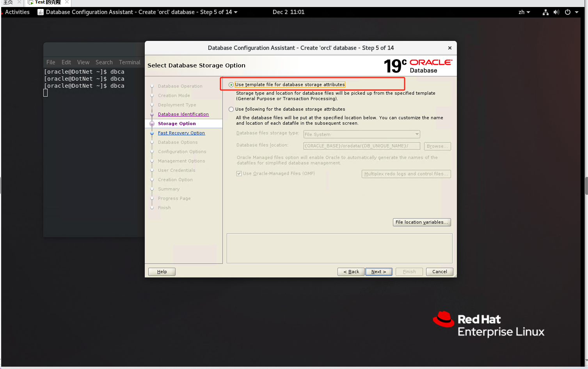This screenshot has height=369, width=588.
Task: Open the terminal View menu
Action: 83,62
